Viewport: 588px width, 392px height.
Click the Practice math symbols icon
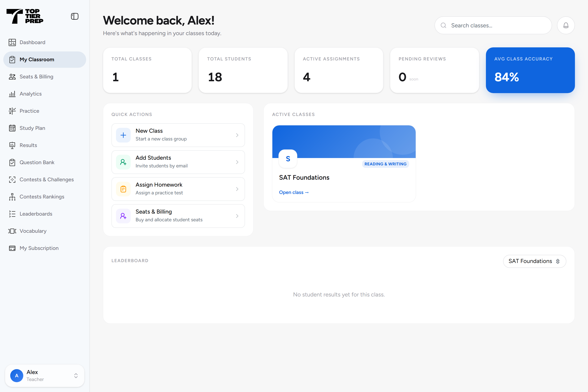pyautogui.click(x=12, y=111)
